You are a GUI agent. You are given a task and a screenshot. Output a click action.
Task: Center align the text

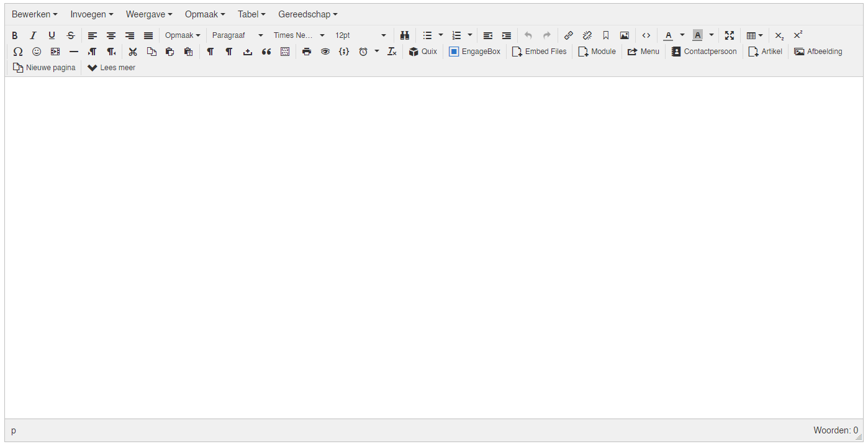click(x=111, y=35)
